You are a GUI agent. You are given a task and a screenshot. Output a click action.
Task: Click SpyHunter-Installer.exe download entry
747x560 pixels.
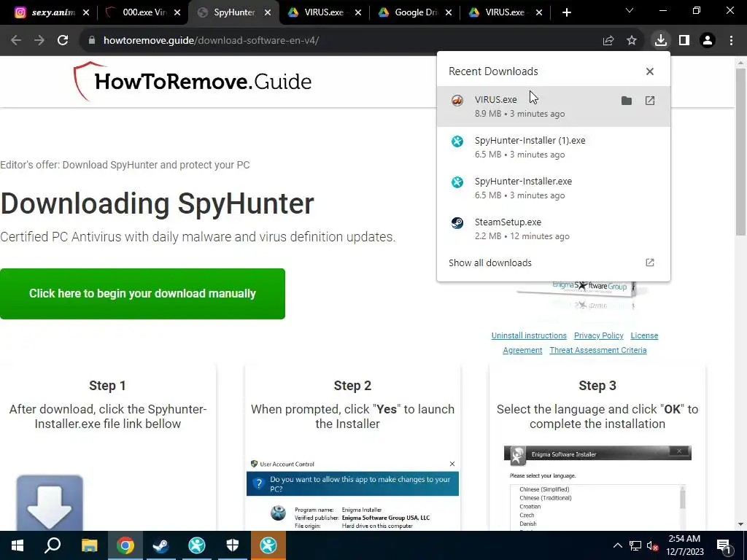pyautogui.click(x=554, y=188)
